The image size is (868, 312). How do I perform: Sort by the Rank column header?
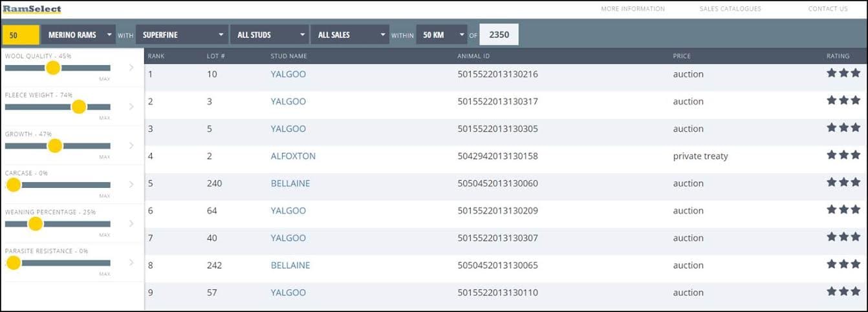[x=156, y=56]
